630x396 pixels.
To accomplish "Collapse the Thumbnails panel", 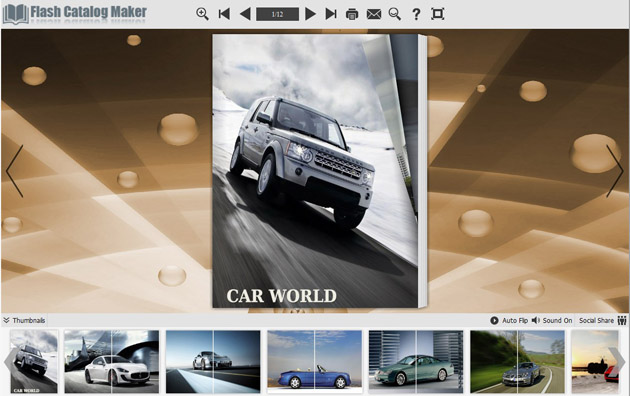I will (24, 320).
